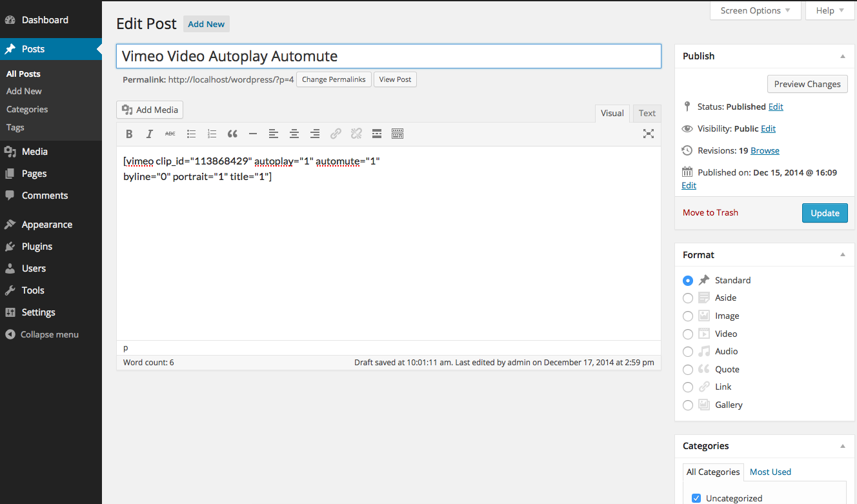Click Add New next to Edit Post
The height and width of the screenshot is (504, 857).
(207, 24)
